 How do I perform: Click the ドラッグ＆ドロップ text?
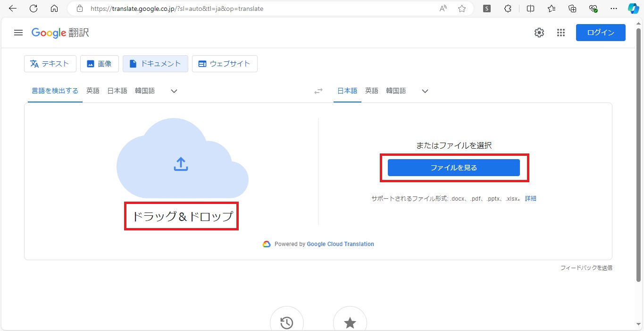182,216
